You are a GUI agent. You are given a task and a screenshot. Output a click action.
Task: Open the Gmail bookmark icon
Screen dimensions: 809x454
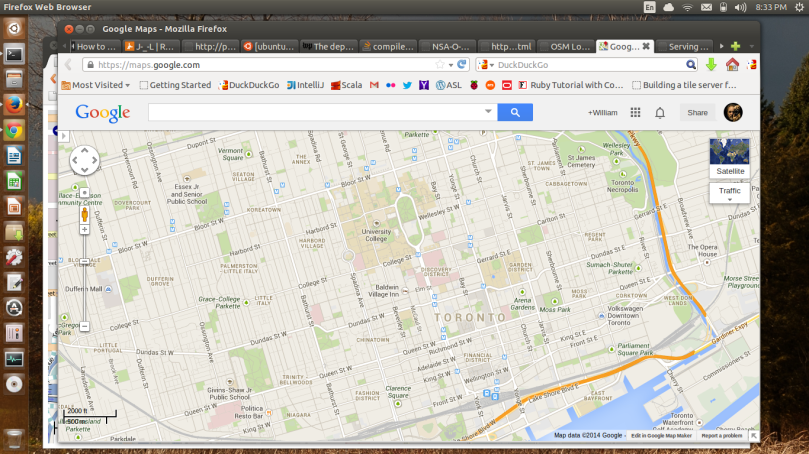375,85
